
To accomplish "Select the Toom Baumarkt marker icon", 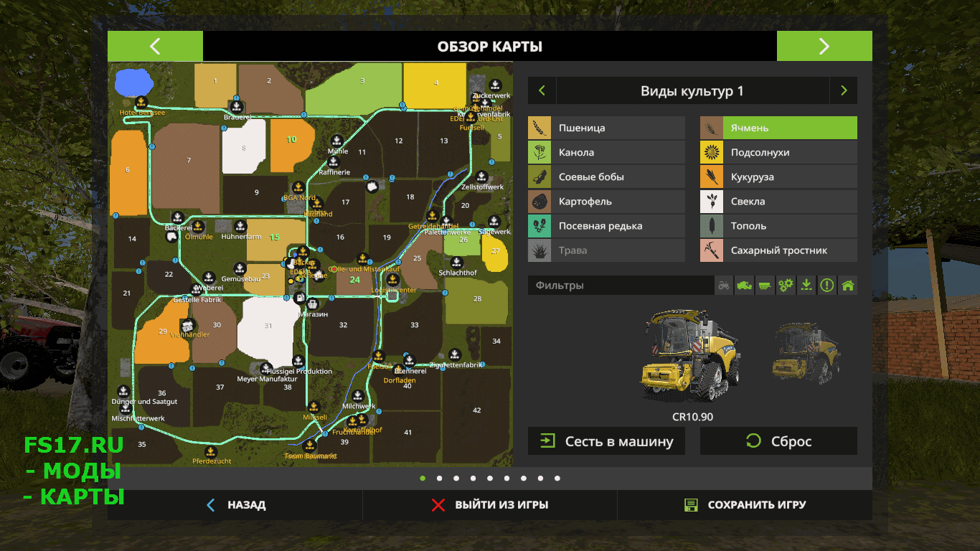I will point(311,446).
